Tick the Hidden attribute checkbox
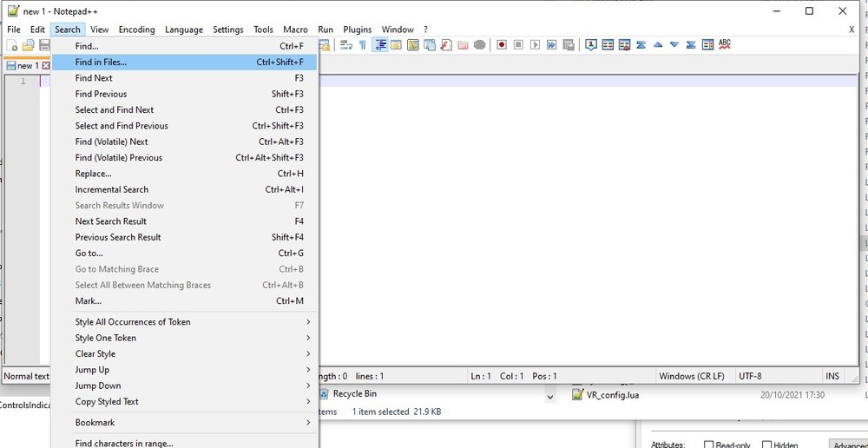Viewport: 868px width, 448px height. 766,445
